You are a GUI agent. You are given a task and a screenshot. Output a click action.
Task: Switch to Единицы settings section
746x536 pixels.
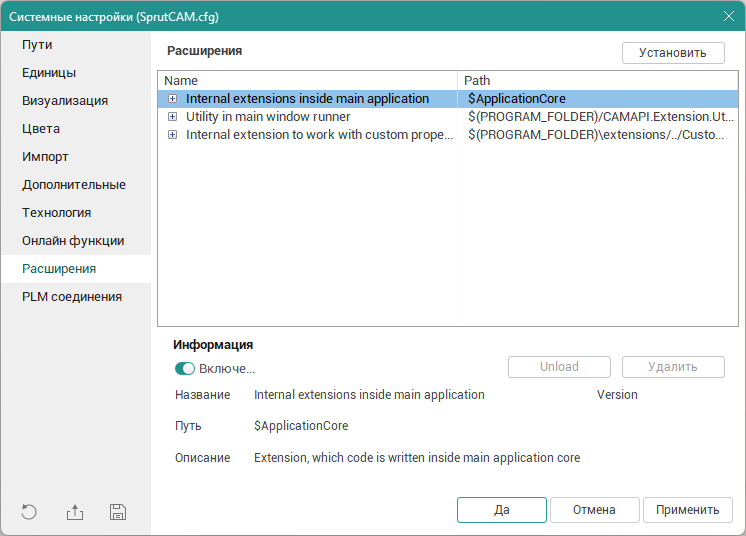pos(49,73)
